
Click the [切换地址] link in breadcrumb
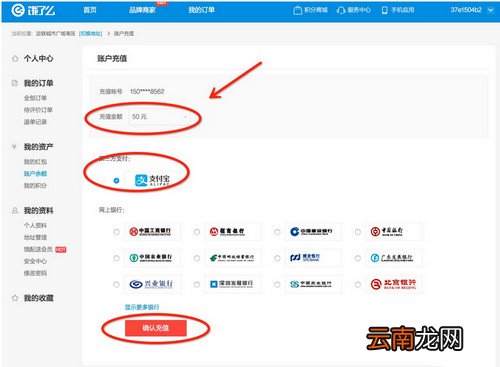(90, 33)
